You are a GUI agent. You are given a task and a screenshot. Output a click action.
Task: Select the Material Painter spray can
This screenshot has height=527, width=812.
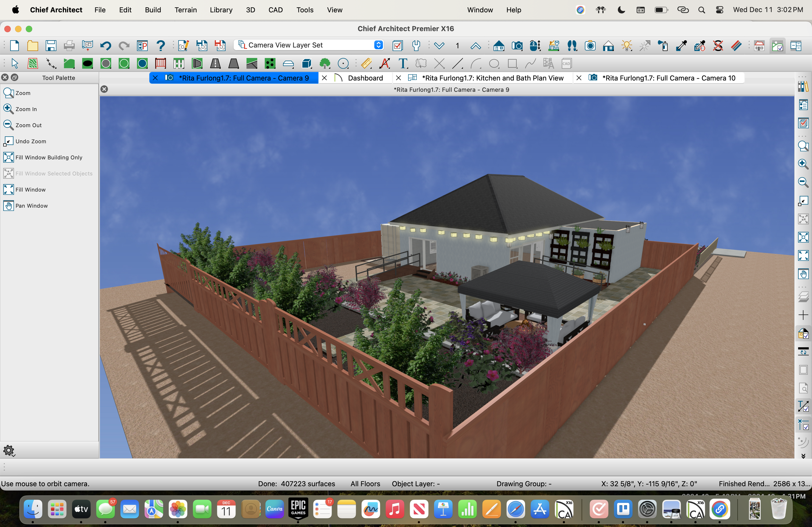663,45
